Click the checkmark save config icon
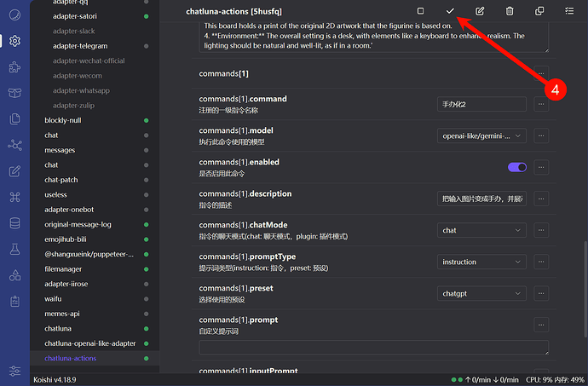 click(x=450, y=11)
